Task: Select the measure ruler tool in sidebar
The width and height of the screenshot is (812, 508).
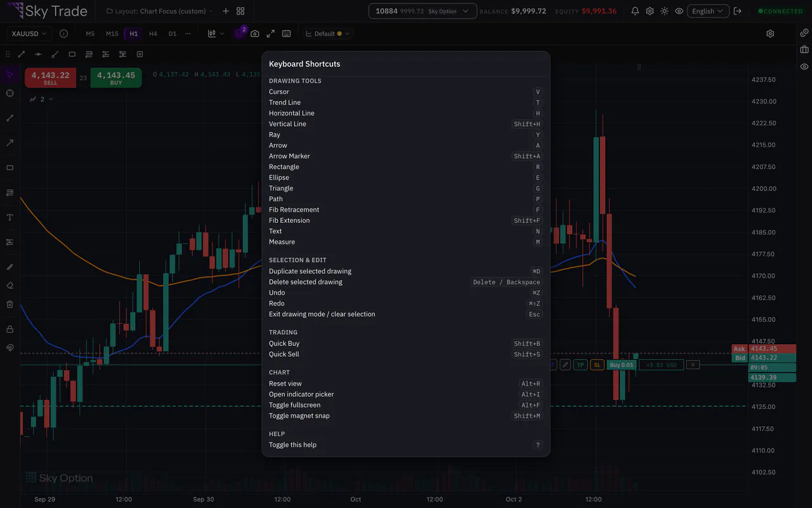Action: pyautogui.click(x=10, y=267)
